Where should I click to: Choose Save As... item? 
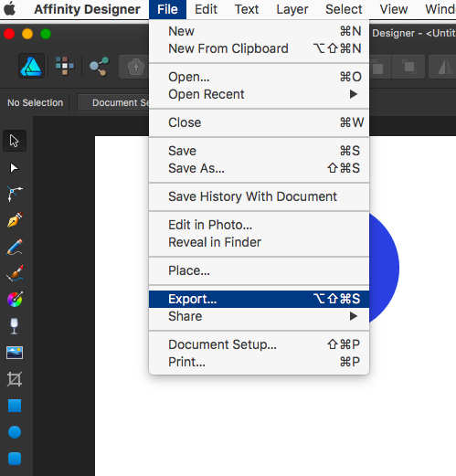(259, 168)
